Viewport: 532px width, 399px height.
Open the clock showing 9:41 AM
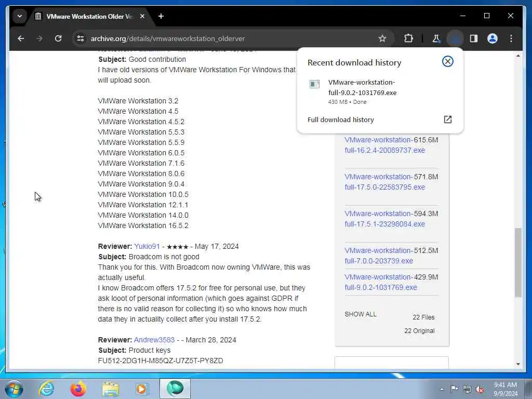point(505,389)
